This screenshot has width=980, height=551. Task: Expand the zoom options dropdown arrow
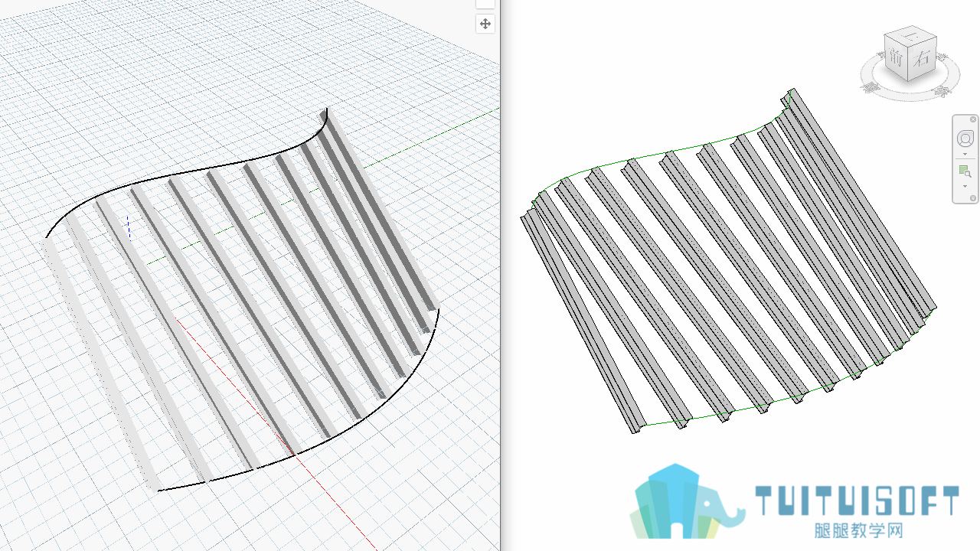click(965, 186)
